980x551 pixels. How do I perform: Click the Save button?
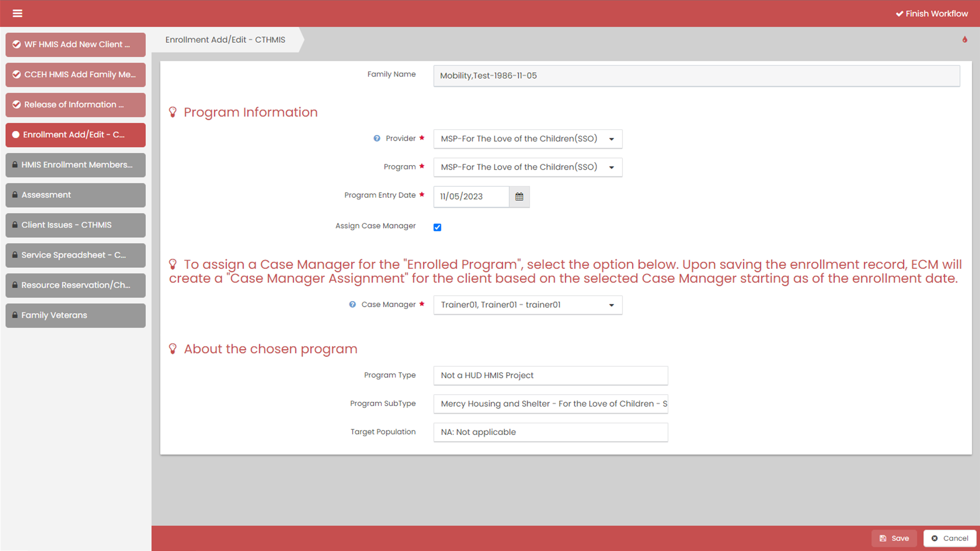point(894,538)
